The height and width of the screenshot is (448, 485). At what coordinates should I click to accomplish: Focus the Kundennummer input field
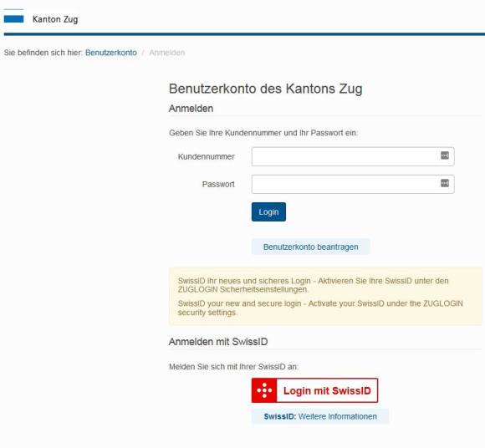point(353,156)
